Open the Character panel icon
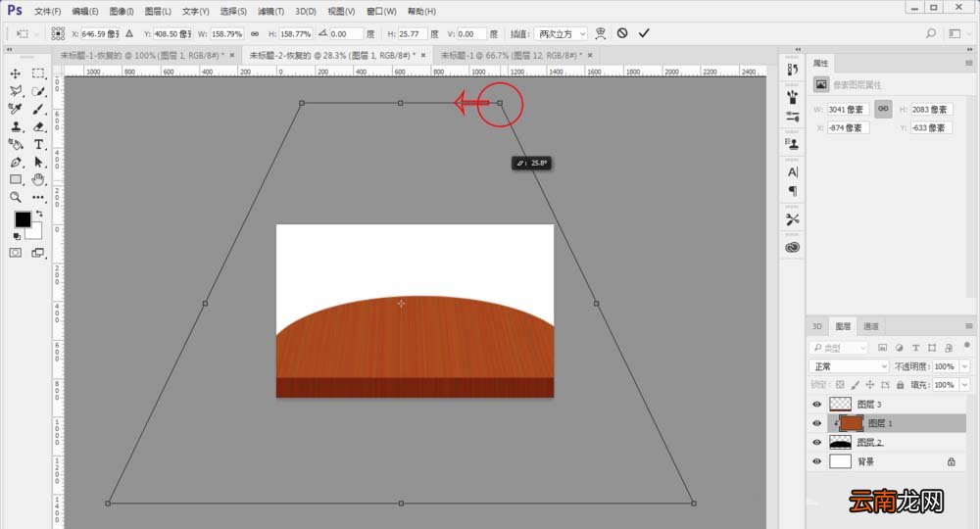Screen dimensions: 980x529 793,171
